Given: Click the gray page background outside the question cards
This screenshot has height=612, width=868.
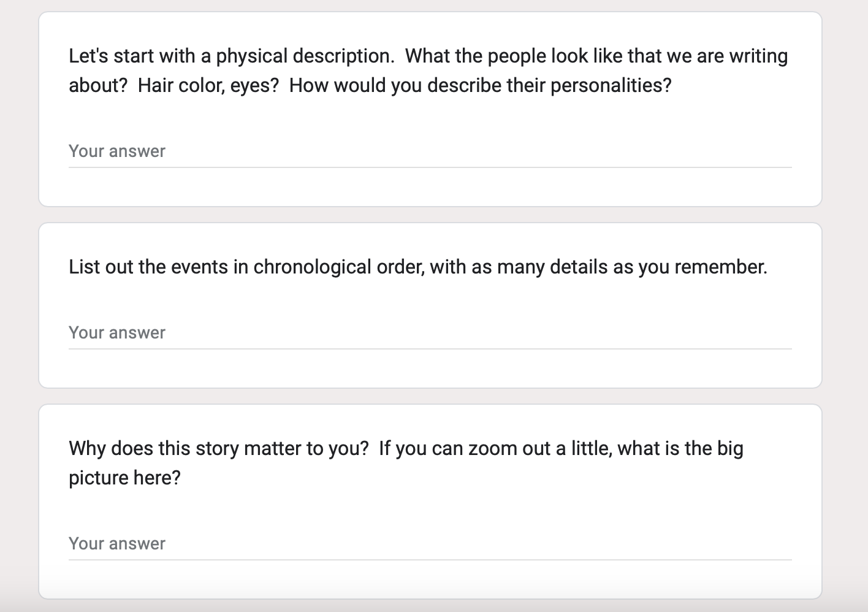Looking at the screenshot, I should point(18,307).
